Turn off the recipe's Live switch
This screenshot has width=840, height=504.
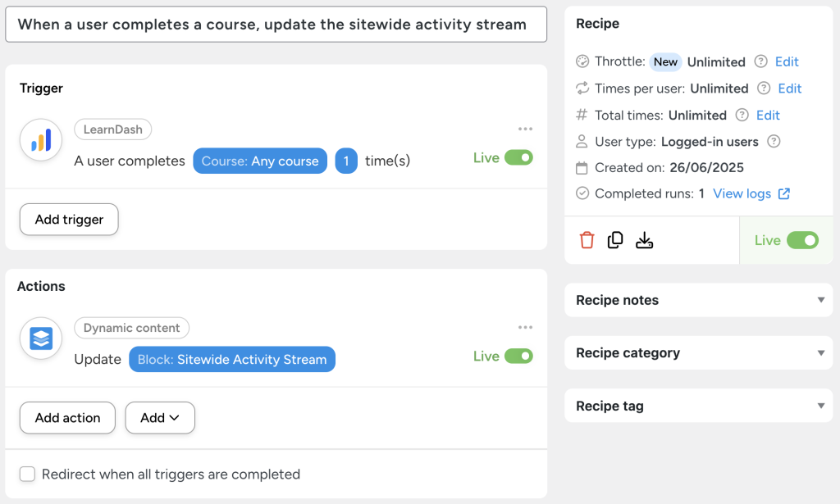tap(801, 240)
